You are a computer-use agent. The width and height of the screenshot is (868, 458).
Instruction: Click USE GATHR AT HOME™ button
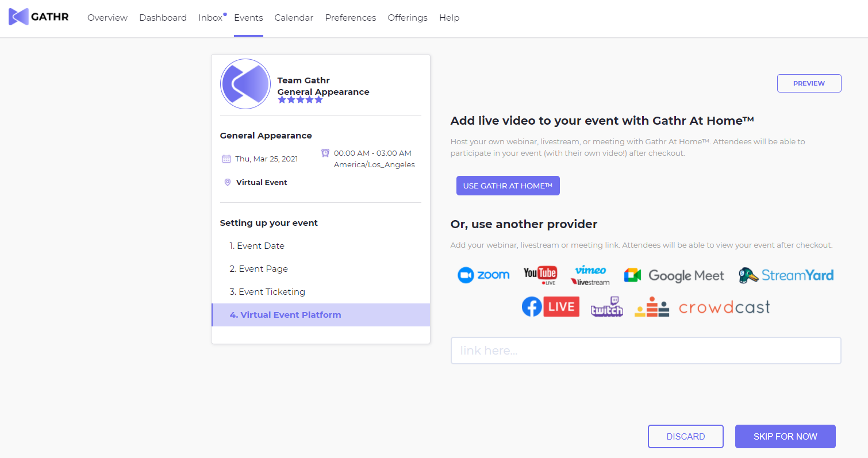click(x=508, y=186)
